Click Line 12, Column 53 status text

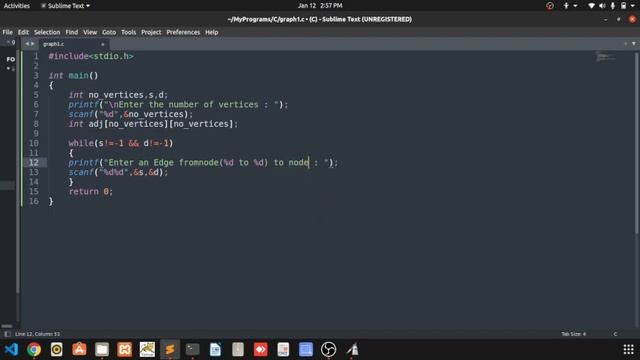(37, 334)
